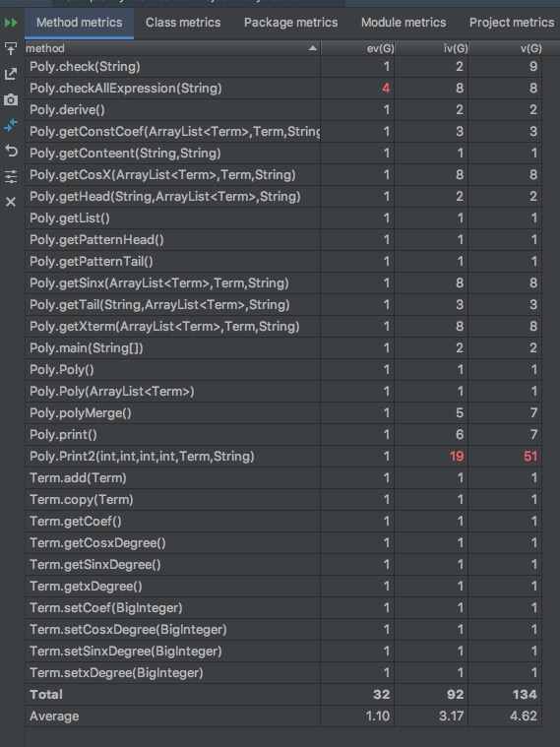Select the Poly.check(String) row
560x747 pixels.
coord(283,66)
